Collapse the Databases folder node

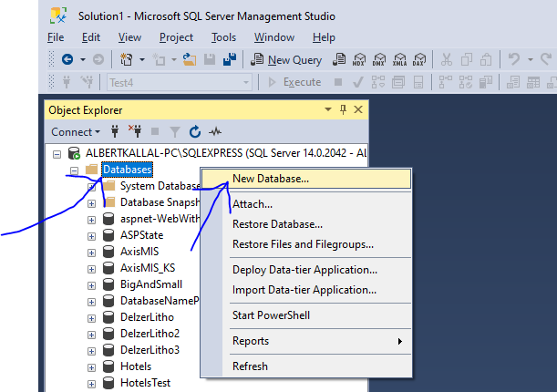[74, 170]
